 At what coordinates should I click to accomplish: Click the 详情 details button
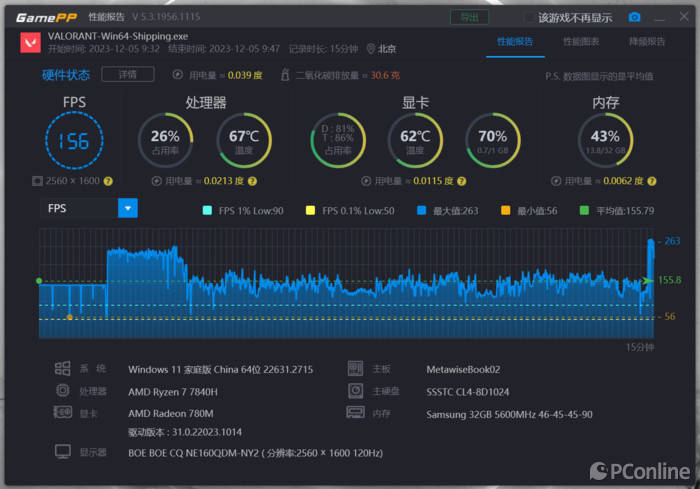(128, 74)
